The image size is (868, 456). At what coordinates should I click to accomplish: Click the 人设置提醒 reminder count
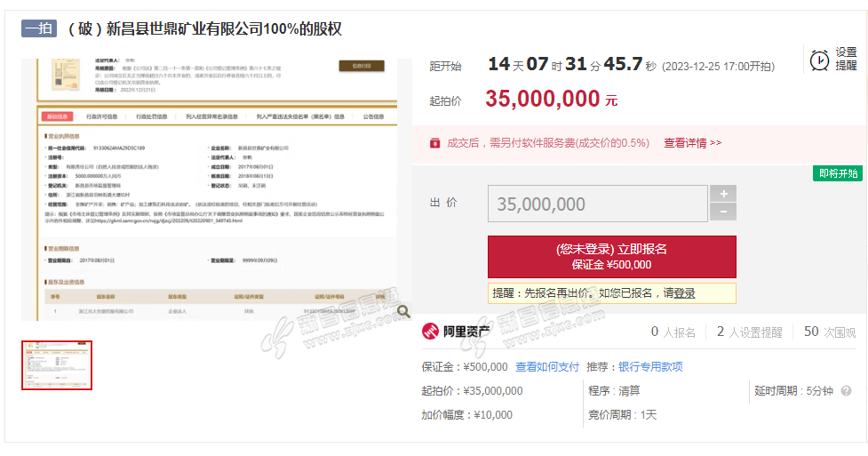click(x=750, y=332)
